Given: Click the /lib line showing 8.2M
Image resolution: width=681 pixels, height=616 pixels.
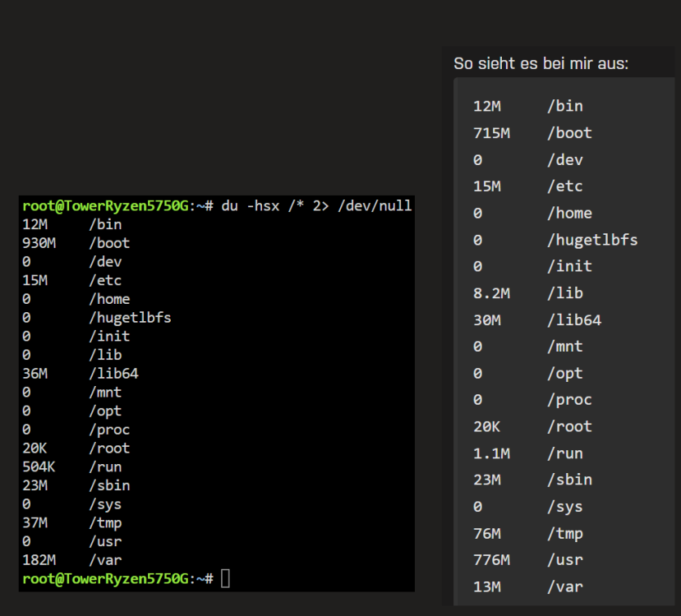Looking at the screenshot, I should coord(528,293).
